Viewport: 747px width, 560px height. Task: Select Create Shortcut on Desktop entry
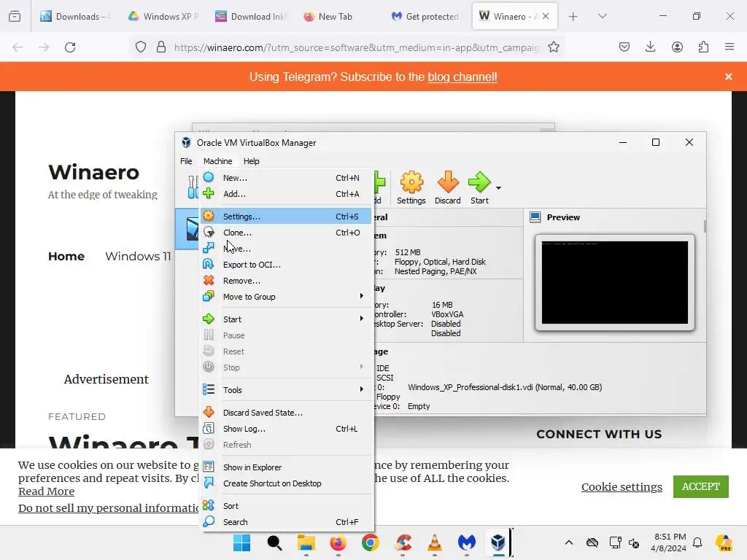click(x=286, y=483)
